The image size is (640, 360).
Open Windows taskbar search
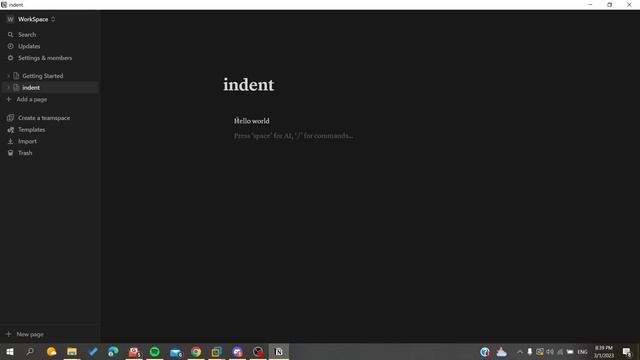pyautogui.click(x=30, y=351)
